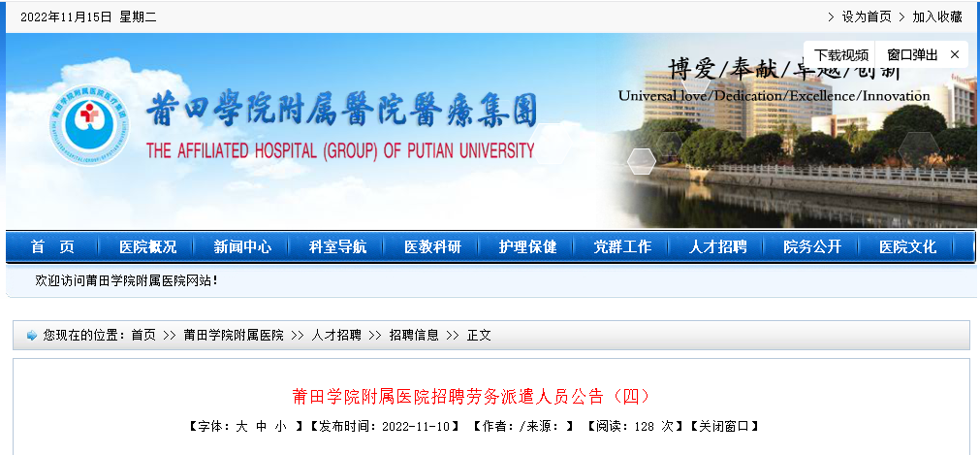
Task: Open the 医教科研 menu item
Action: (x=433, y=247)
